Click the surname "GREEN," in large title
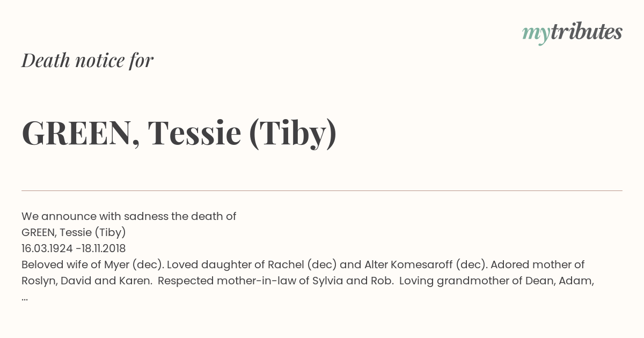This screenshot has height=338, width=644. 80,133
